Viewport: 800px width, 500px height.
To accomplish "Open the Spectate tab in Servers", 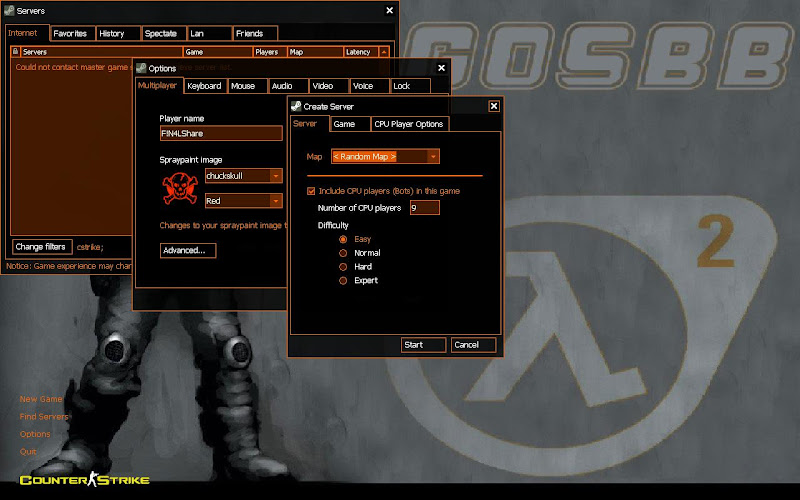I will (164, 33).
